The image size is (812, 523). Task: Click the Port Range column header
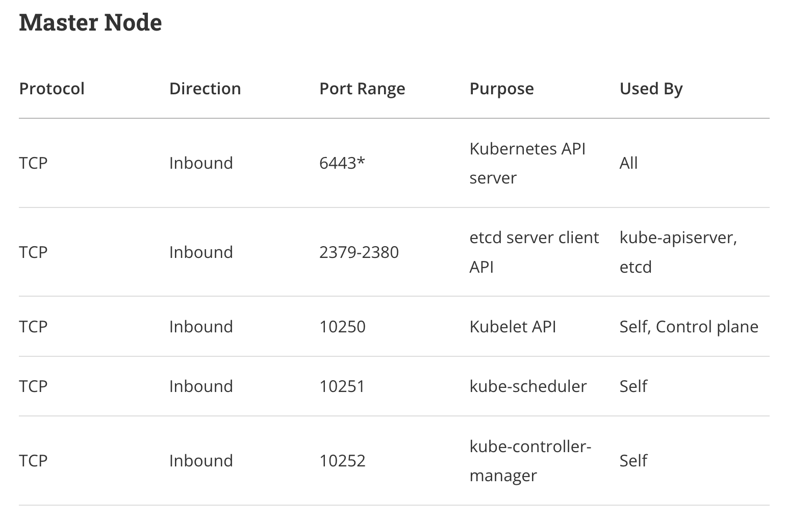[362, 89]
